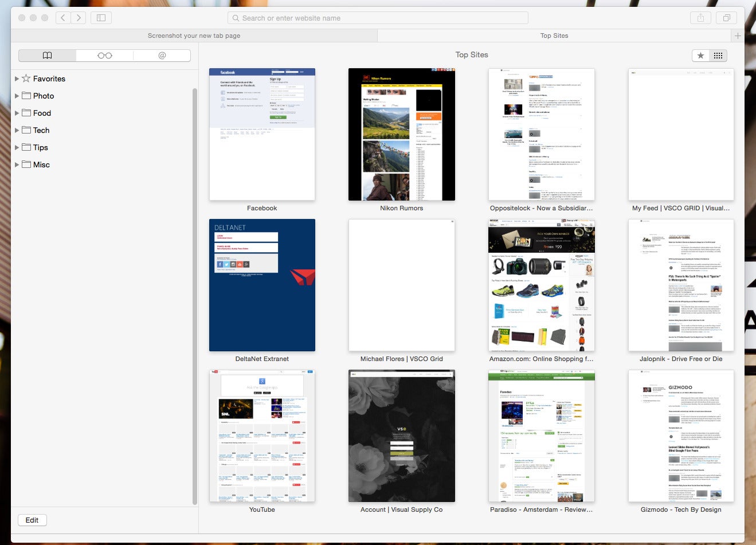
Task: Open the Jalopnik thumbnail
Action: pyautogui.click(x=681, y=285)
